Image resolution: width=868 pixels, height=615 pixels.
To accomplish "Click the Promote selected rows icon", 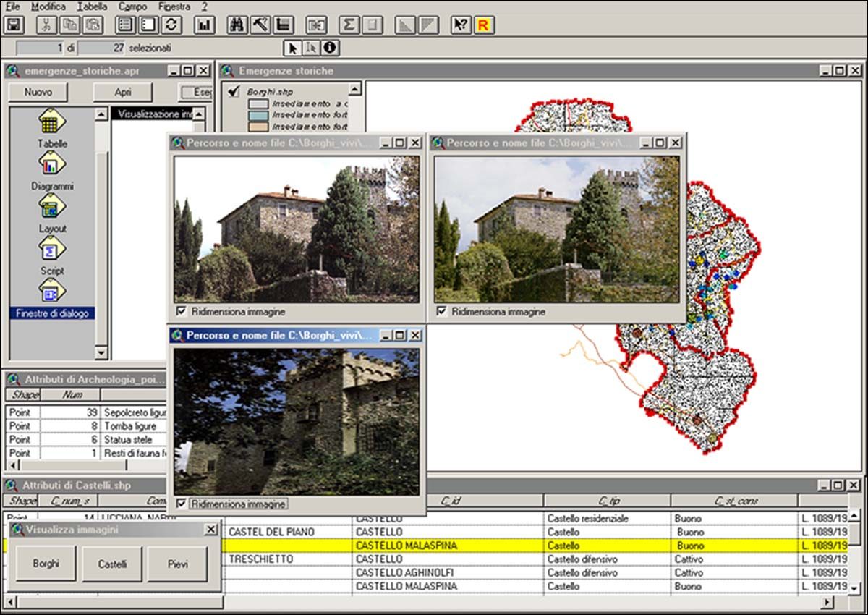I will (x=283, y=25).
